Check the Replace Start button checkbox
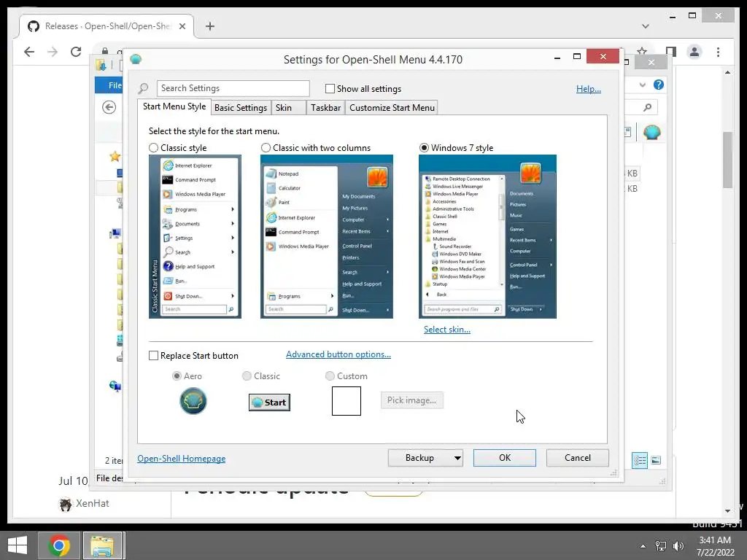This screenshot has width=747, height=560. coord(153,356)
